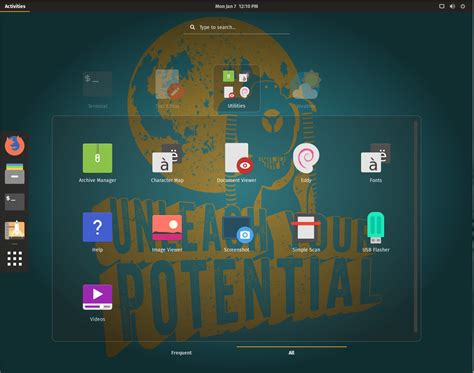Open the clock and calendar menu

click(236, 6)
